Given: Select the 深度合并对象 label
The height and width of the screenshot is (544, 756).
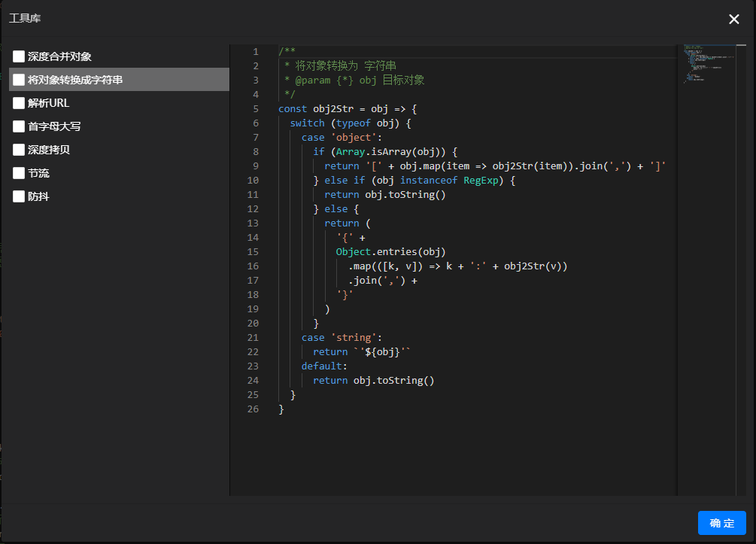Looking at the screenshot, I should tap(59, 56).
